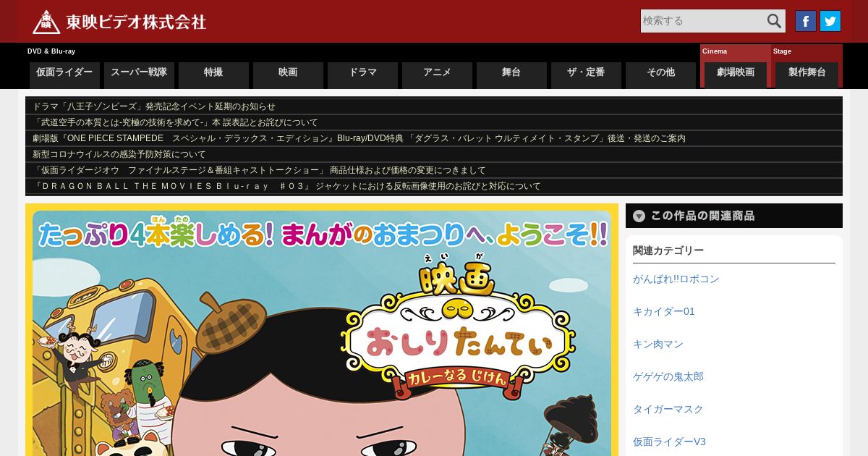868x456 pixels.
Task: Open the キン肉マン category link
Action: pyautogui.click(x=658, y=344)
